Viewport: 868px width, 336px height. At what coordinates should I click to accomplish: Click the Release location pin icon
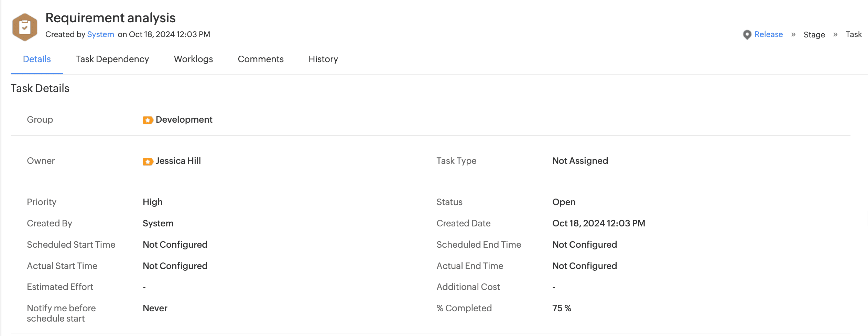(747, 35)
